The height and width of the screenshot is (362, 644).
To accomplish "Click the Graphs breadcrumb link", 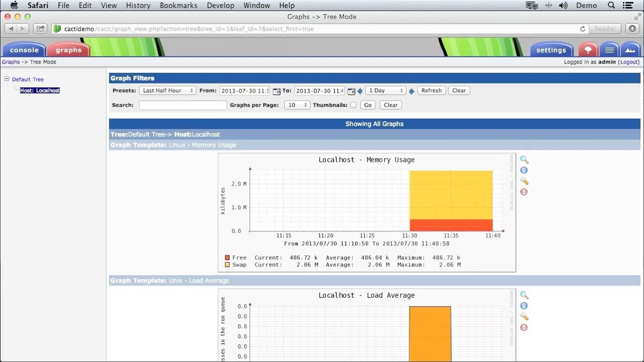I will (x=11, y=62).
